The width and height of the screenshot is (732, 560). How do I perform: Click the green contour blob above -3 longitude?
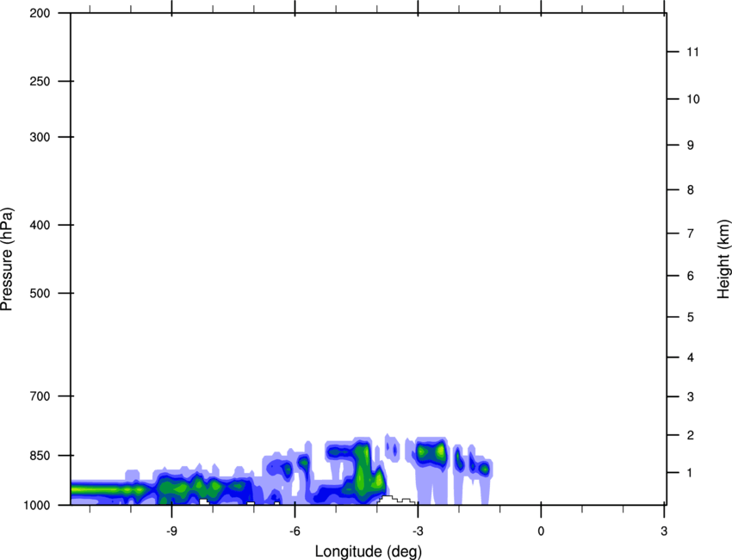point(431,451)
